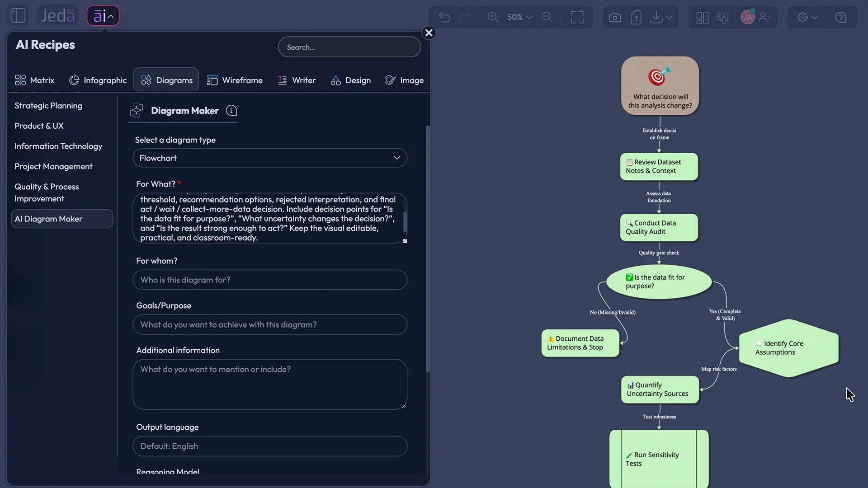Select Strategic Planning category

click(x=48, y=106)
